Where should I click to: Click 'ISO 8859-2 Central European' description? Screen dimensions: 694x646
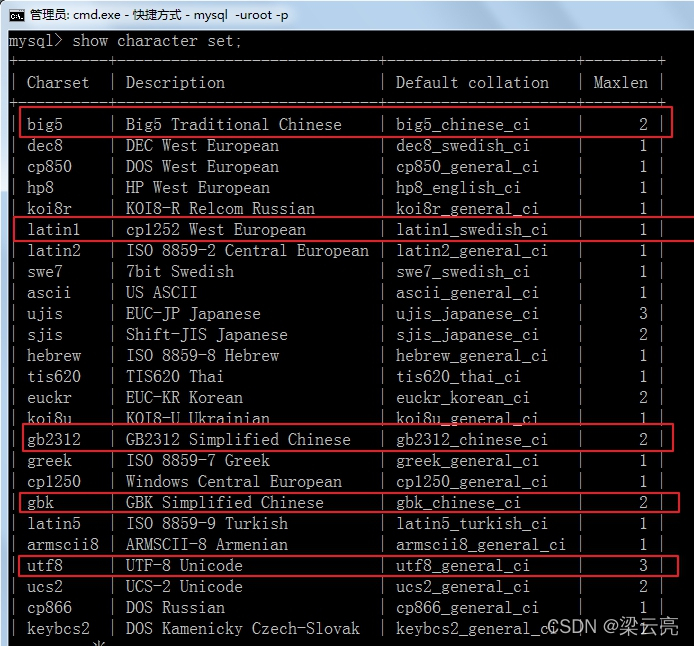point(247,251)
